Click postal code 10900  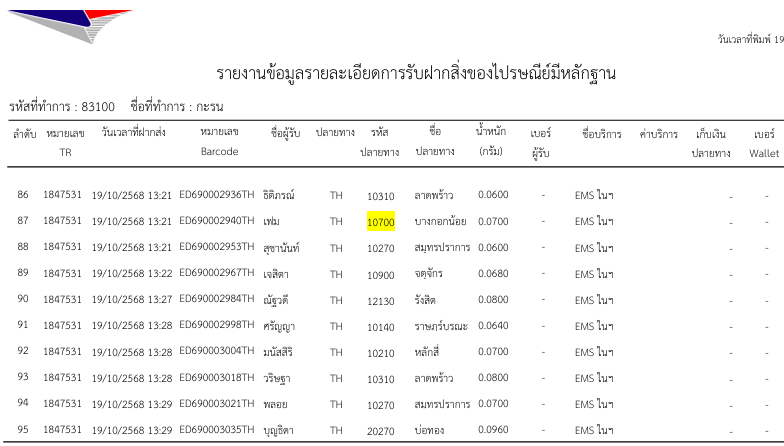tap(381, 275)
